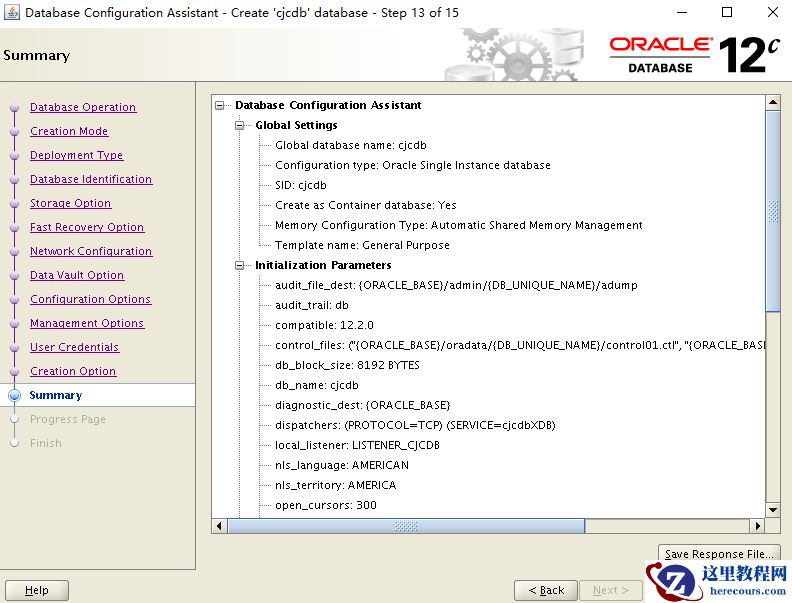
Task: Collapse the Initialization Parameters section
Action: point(240,265)
